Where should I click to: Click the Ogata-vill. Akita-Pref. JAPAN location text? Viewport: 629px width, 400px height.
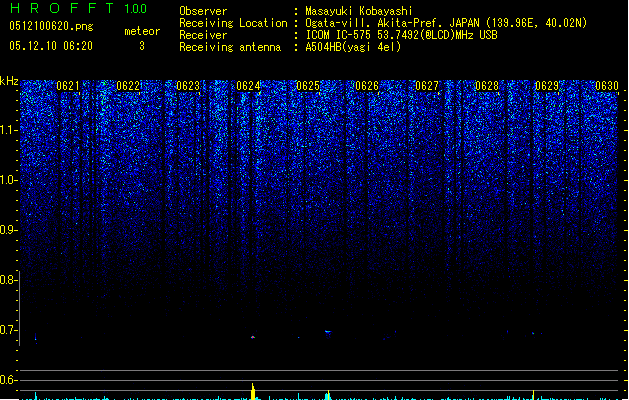click(446, 23)
